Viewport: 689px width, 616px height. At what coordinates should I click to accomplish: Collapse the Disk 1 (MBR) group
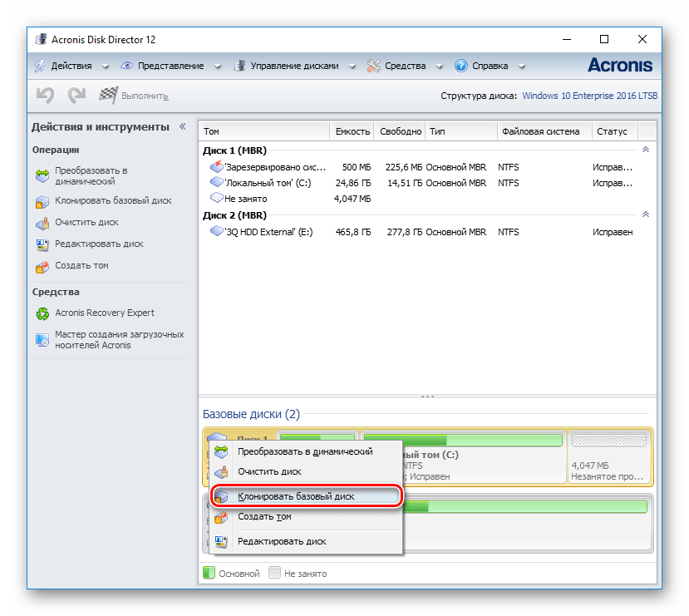coord(645,150)
